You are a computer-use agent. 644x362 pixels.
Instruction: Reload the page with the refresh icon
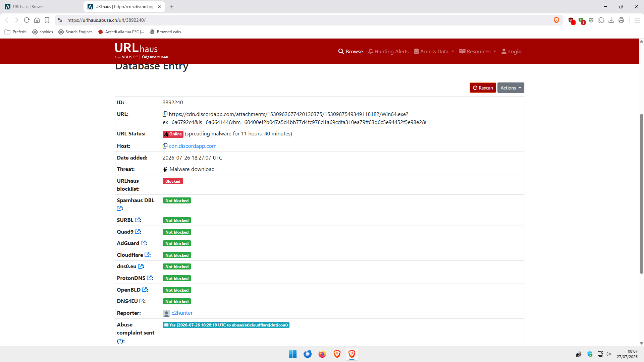[x=27, y=20]
